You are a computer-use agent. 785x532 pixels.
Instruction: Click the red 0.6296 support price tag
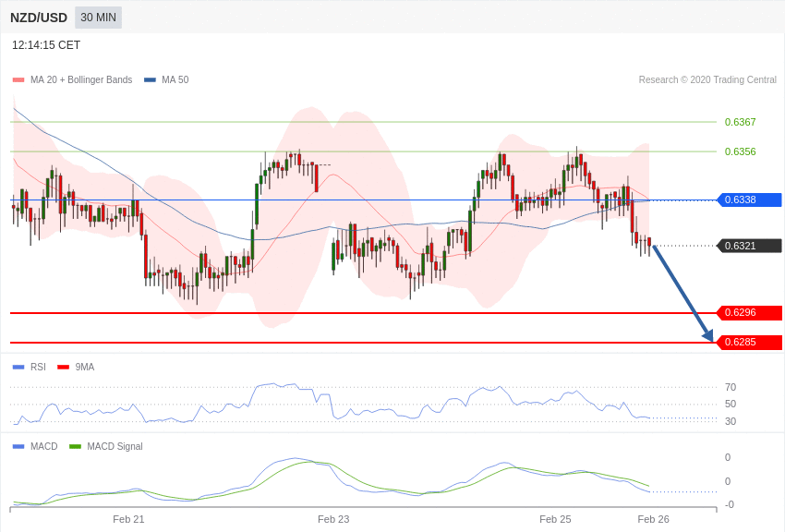750,313
